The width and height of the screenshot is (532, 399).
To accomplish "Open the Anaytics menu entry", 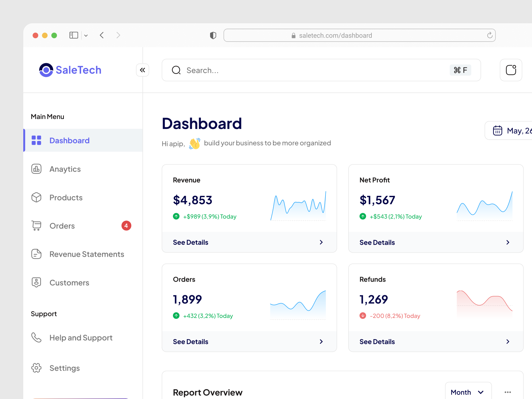I will tap(65, 169).
